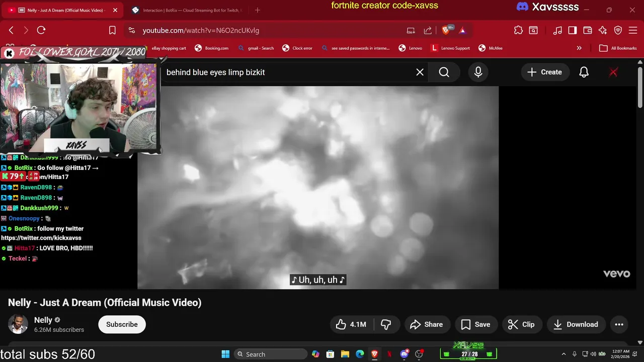
Task: Open the Nelly channel name link
Action: (x=43, y=320)
